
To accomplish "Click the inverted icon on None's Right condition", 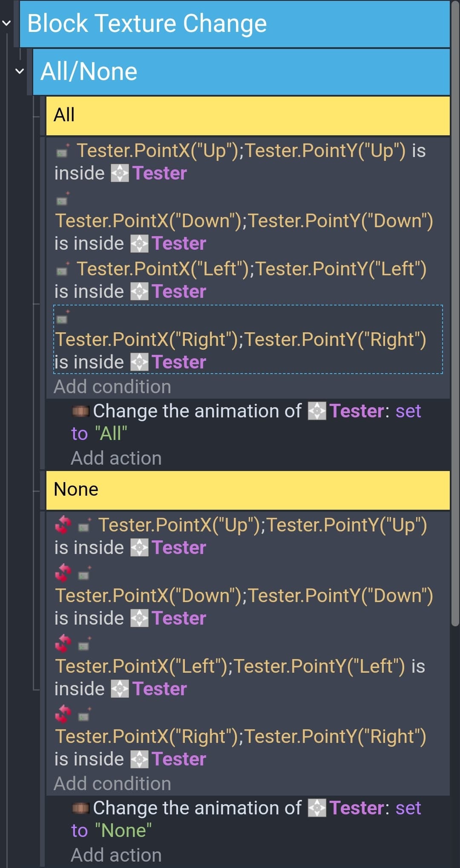I will point(63,714).
